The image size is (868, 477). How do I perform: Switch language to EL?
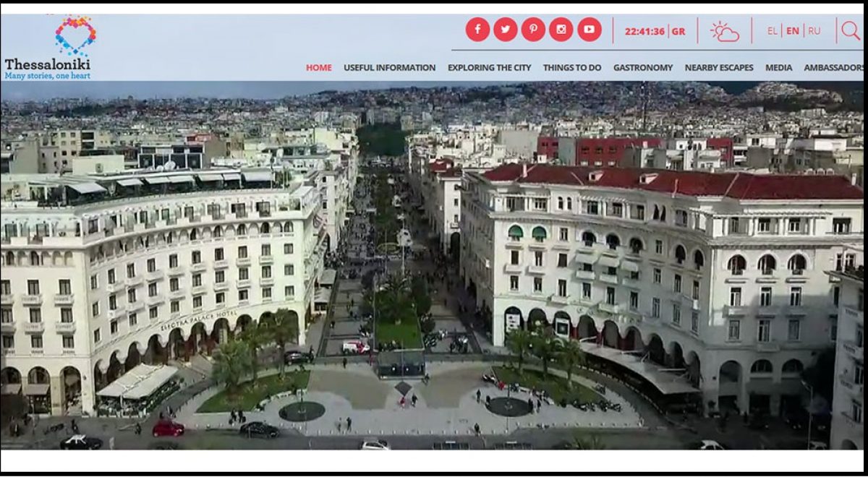[772, 31]
